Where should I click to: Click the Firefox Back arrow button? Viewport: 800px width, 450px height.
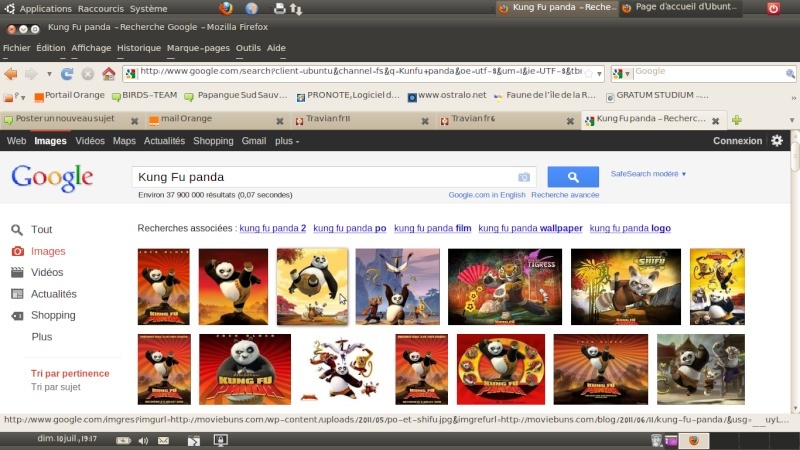[x=11, y=74]
